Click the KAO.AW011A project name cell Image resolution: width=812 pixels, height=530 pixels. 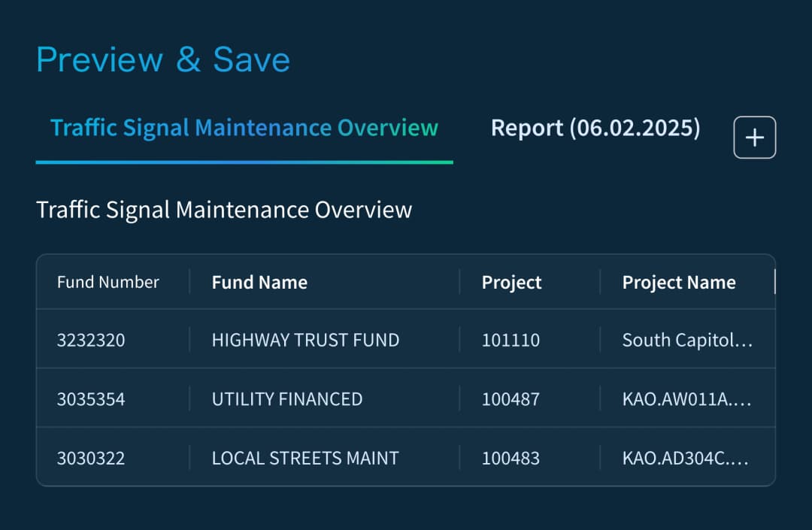(x=685, y=398)
